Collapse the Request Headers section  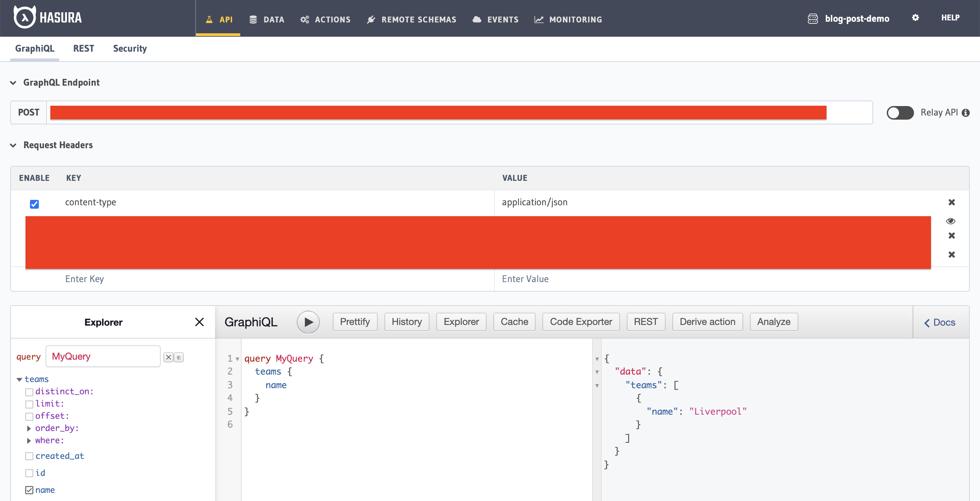pyautogui.click(x=13, y=145)
